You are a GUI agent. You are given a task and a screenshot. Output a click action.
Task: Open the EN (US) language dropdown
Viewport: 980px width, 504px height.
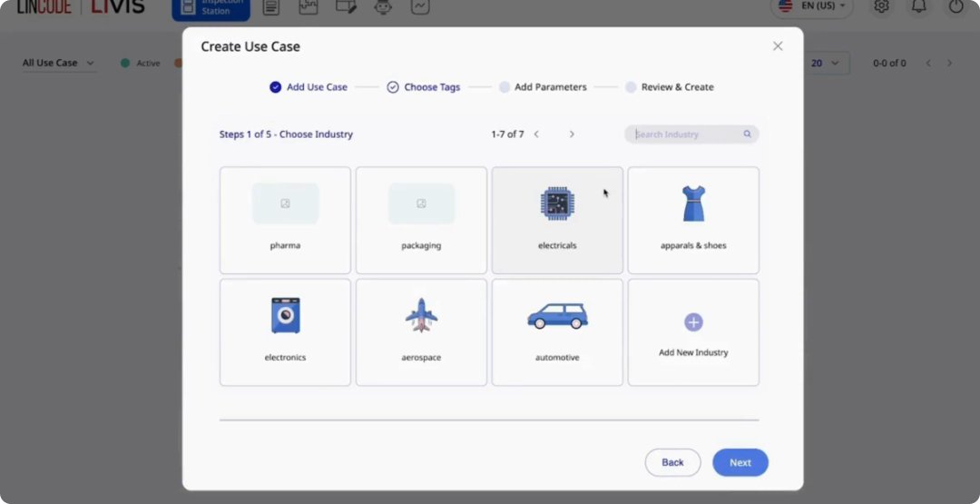click(x=812, y=6)
